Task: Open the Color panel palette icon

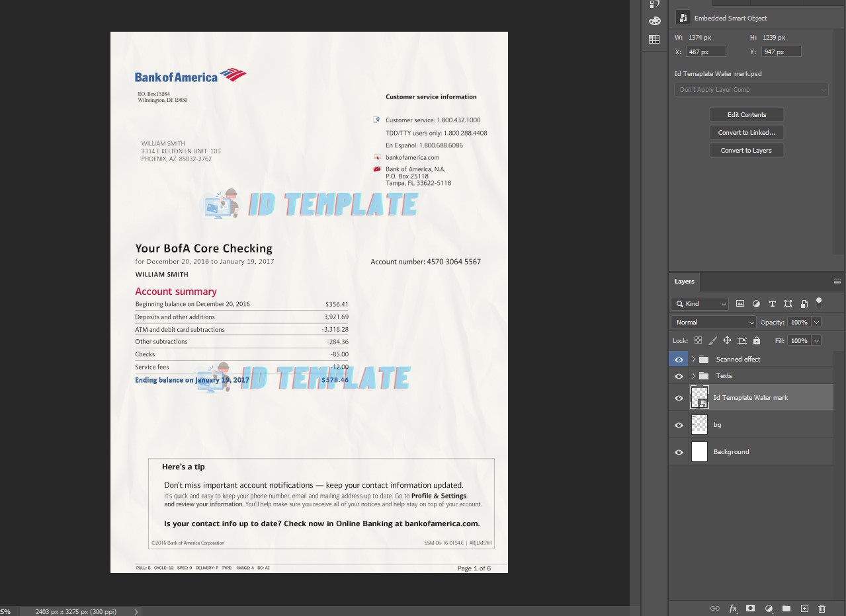Action: (x=654, y=21)
